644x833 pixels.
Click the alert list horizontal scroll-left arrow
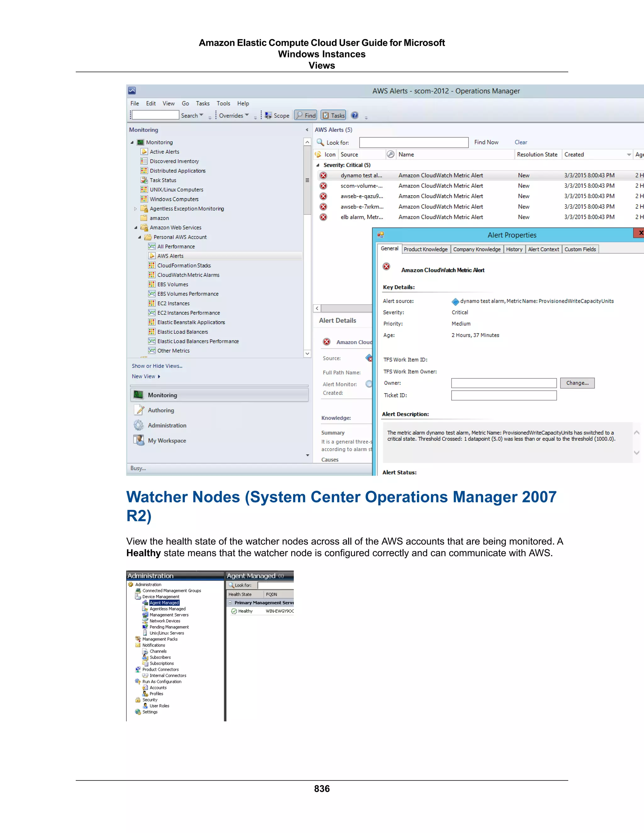pos(317,309)
